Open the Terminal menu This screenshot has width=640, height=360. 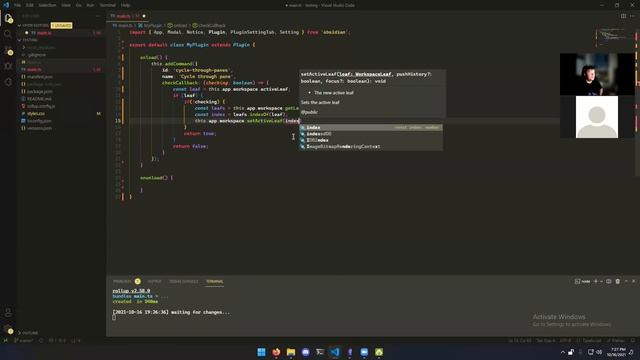coord(108,5)
